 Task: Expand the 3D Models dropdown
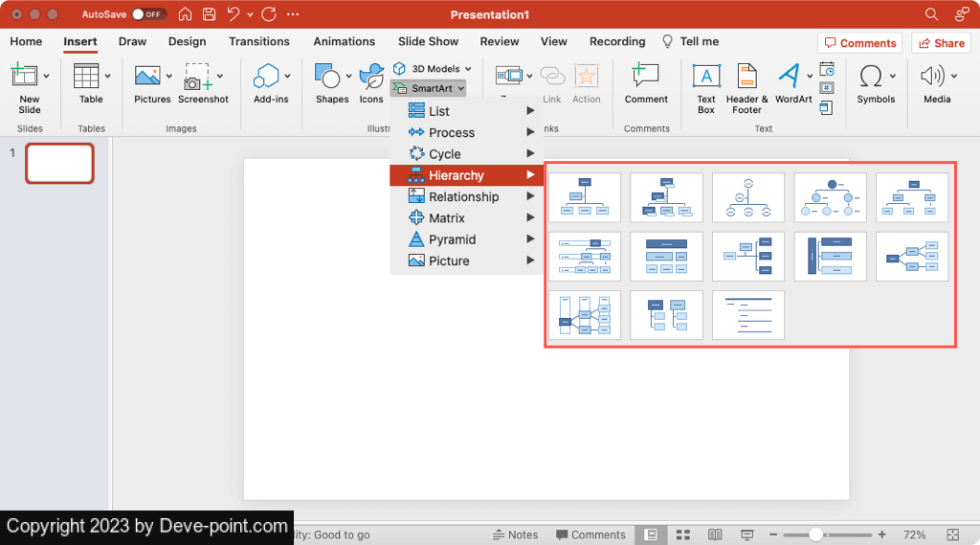coord(467,69)
